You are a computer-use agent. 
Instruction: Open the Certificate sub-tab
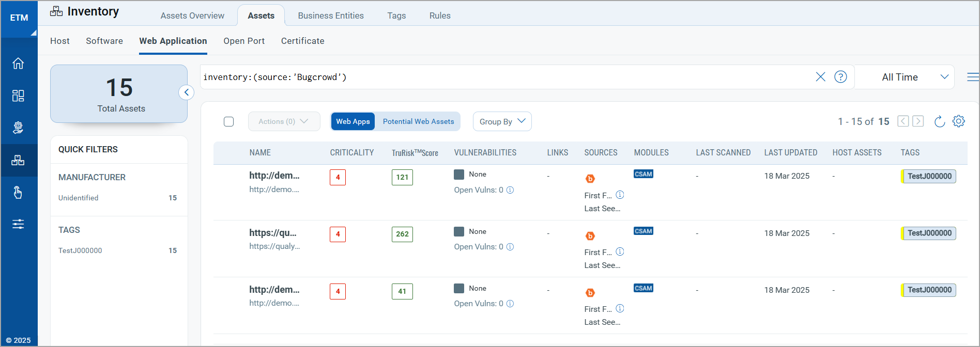[302, 41]
